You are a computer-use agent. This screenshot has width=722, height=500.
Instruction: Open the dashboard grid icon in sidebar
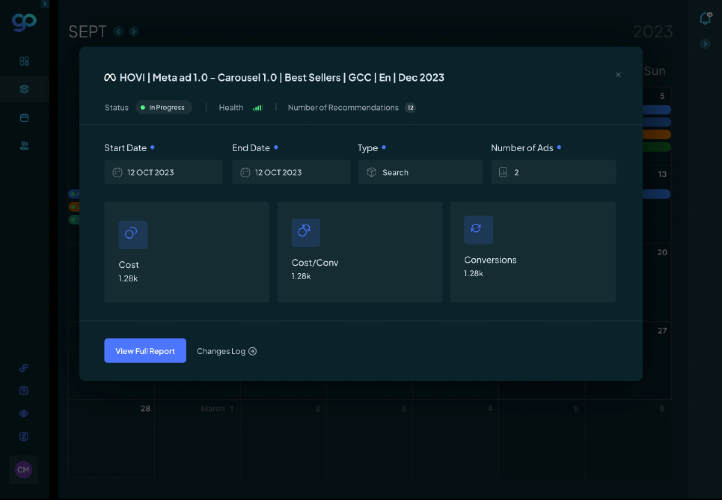coord(24,61)
